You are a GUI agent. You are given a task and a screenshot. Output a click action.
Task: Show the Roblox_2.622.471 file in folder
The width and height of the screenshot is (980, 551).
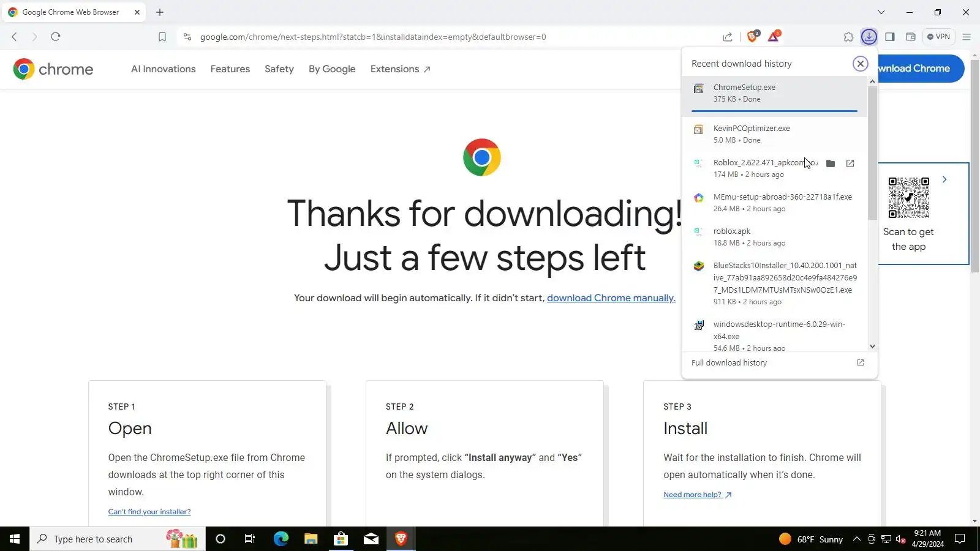[831, 163]
